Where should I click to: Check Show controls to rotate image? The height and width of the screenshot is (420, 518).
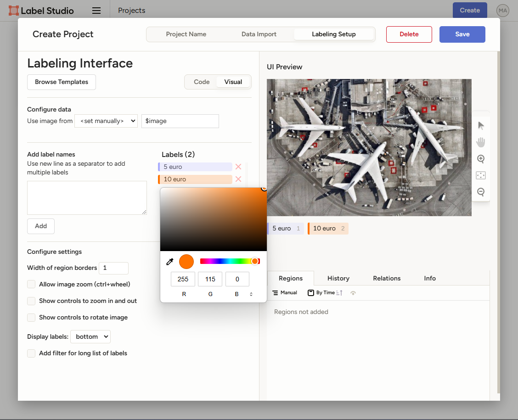click(x=31, y=318)
